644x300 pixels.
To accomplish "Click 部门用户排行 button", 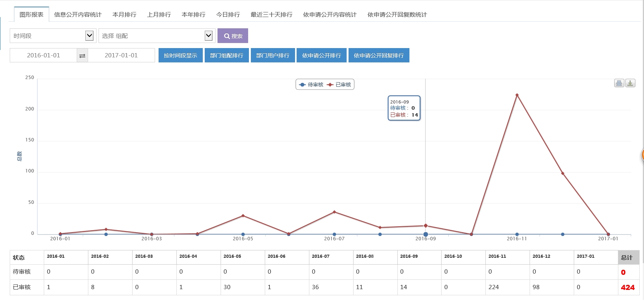I will click(273, 55).
